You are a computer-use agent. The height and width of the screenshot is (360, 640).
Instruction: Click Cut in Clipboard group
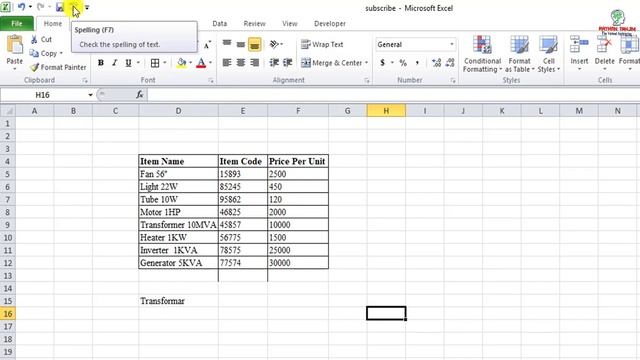(41, 40)
